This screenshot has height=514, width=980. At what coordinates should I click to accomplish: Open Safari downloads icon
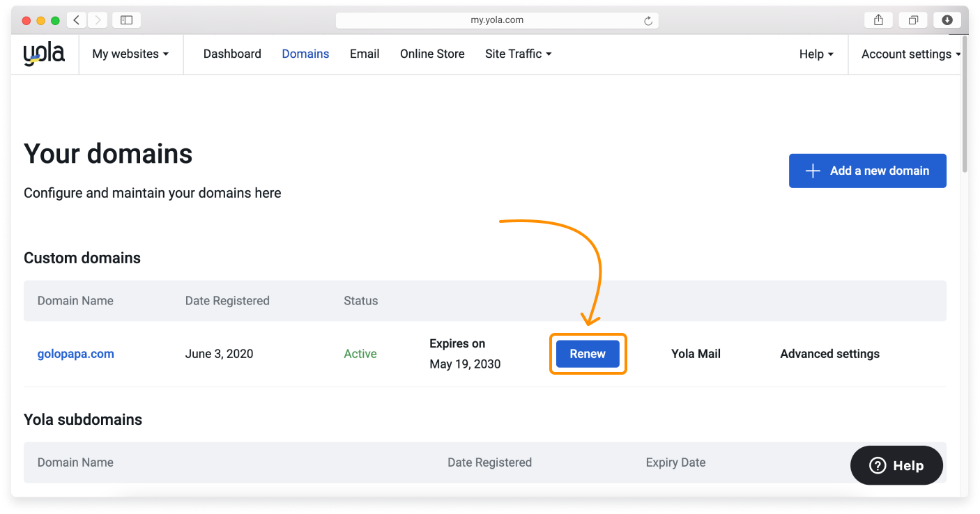[947, 20]
